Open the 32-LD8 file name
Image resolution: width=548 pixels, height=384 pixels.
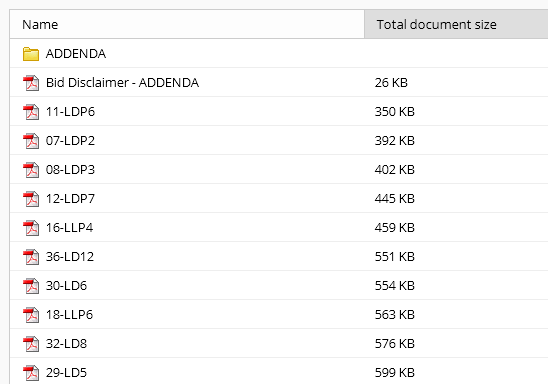(66, 344)
